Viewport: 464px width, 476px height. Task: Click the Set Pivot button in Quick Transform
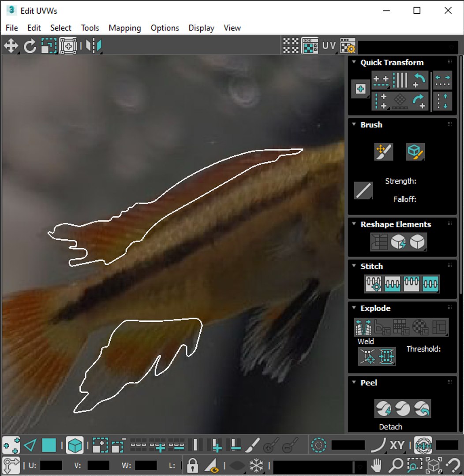[360, 89]
